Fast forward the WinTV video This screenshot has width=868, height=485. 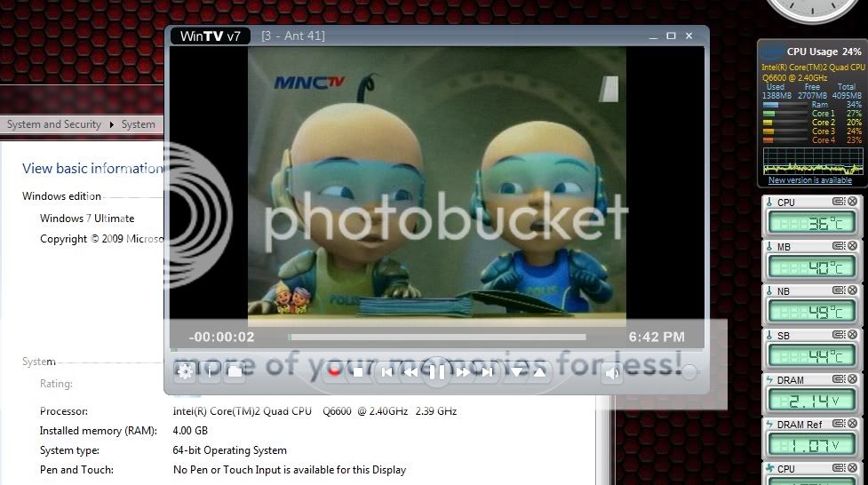pyautogui.click(x=462, y=372)
